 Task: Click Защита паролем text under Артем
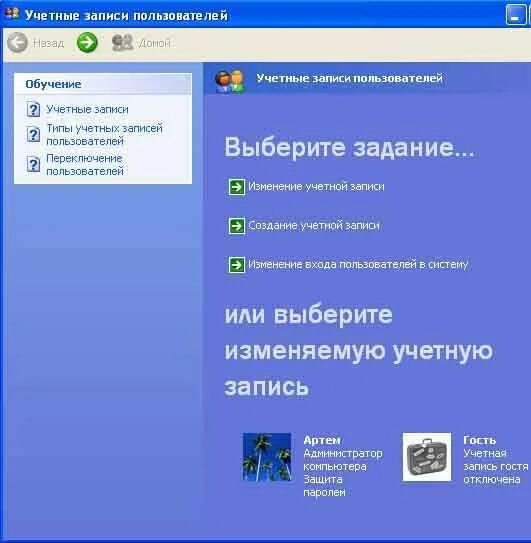(324, 486)
